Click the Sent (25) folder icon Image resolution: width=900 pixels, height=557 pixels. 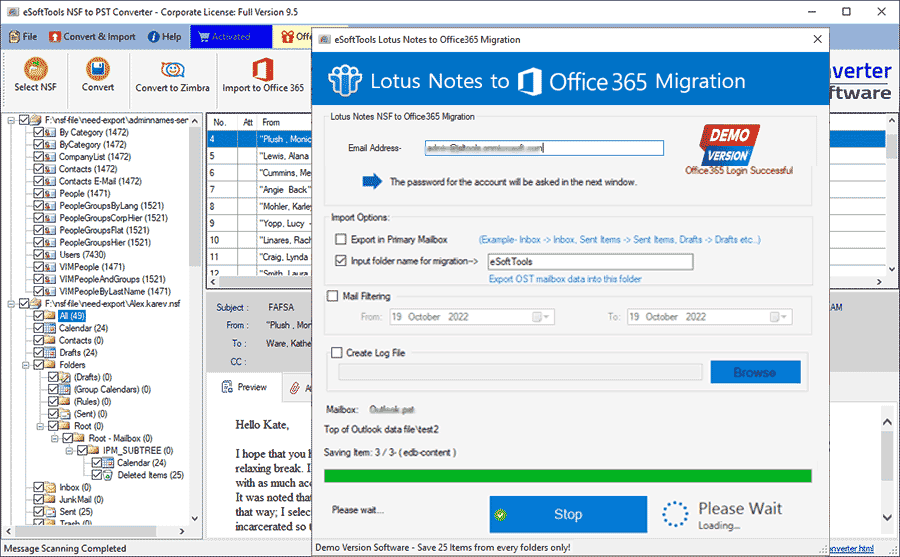(x=51, y=512)
